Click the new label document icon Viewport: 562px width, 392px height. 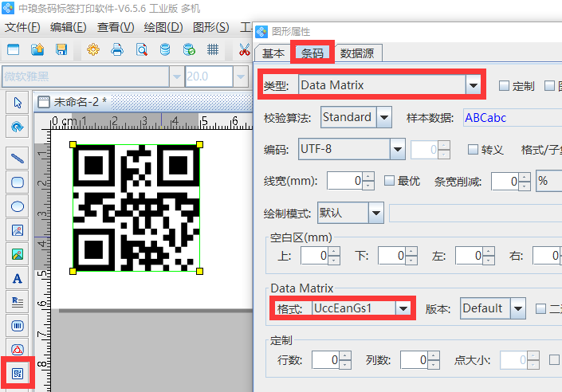pyautogui.click(x=14, y=49)
